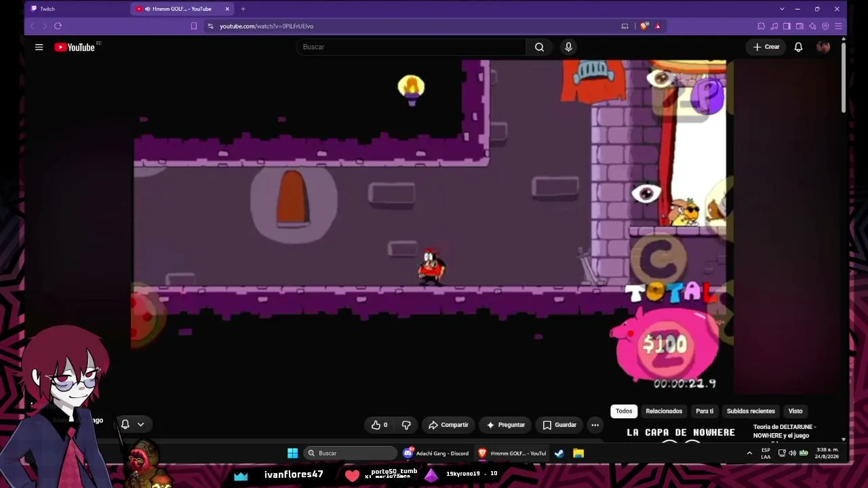This screenshot has height=488, width=868.
Task: Open the browser extensions puzzle icon
Action: [761, 26]
